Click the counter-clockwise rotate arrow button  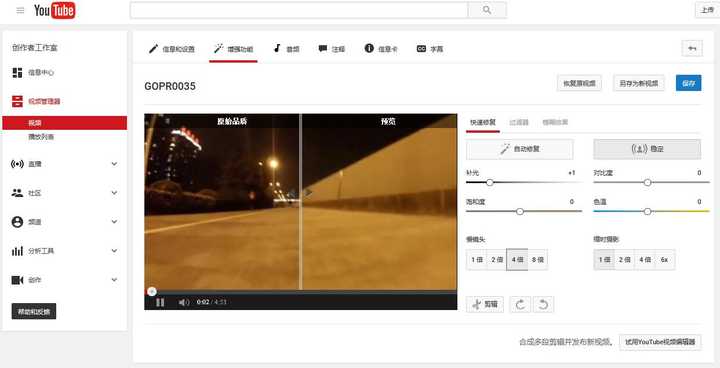click(543, 304)
